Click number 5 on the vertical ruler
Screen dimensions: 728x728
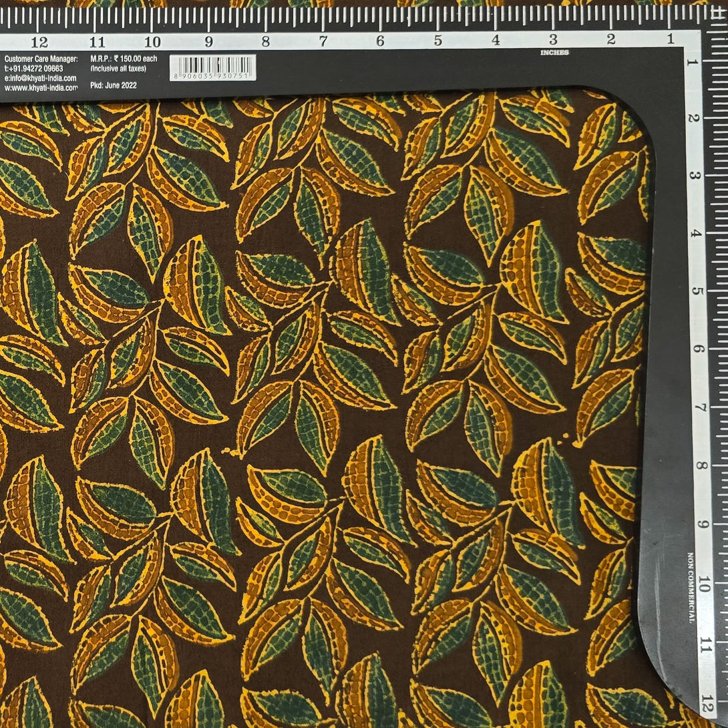(x=699, y=291)
